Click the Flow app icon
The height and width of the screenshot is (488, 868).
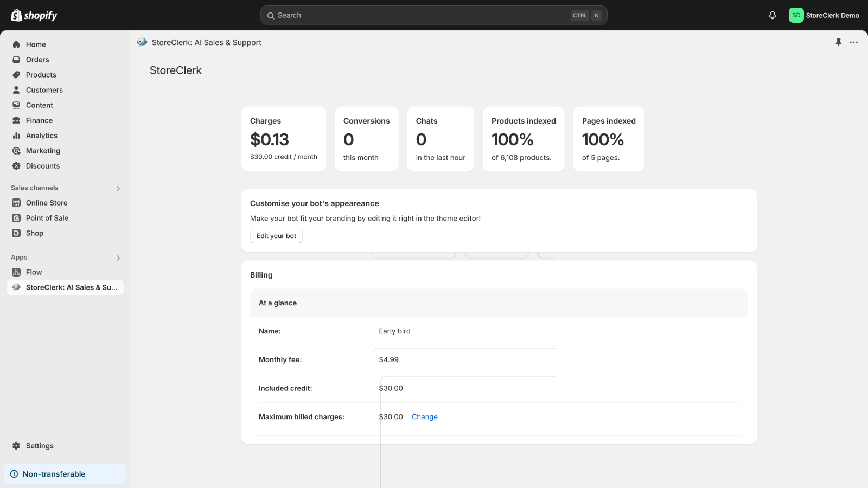(x=16, y=272)
